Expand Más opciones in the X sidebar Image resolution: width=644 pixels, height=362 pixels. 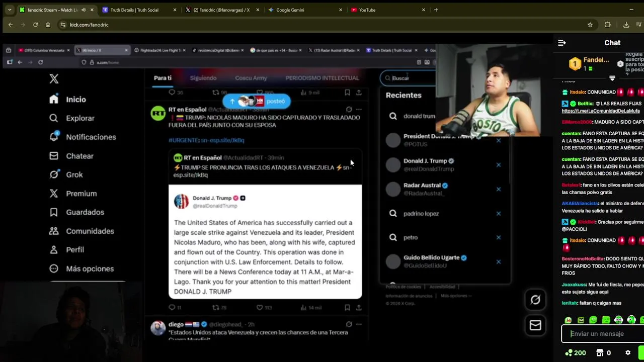click(x=82, y=268)
